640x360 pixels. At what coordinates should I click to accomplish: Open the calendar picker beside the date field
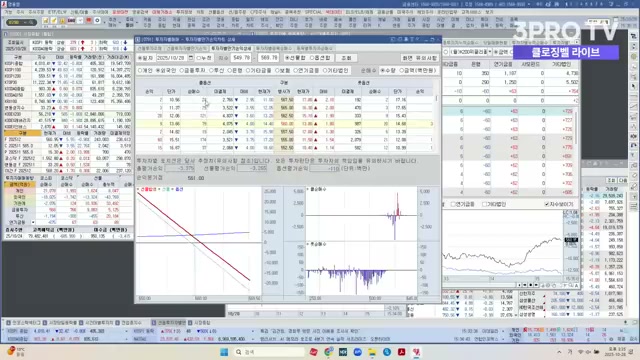[x=191, y=58]
